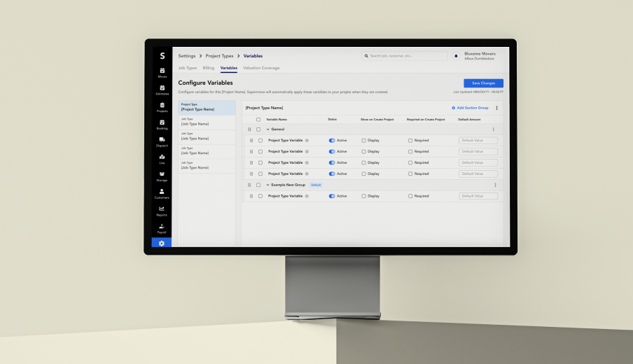Switch to Billing tab
Screen dimensions: 633x364
(x=208, y=68)
